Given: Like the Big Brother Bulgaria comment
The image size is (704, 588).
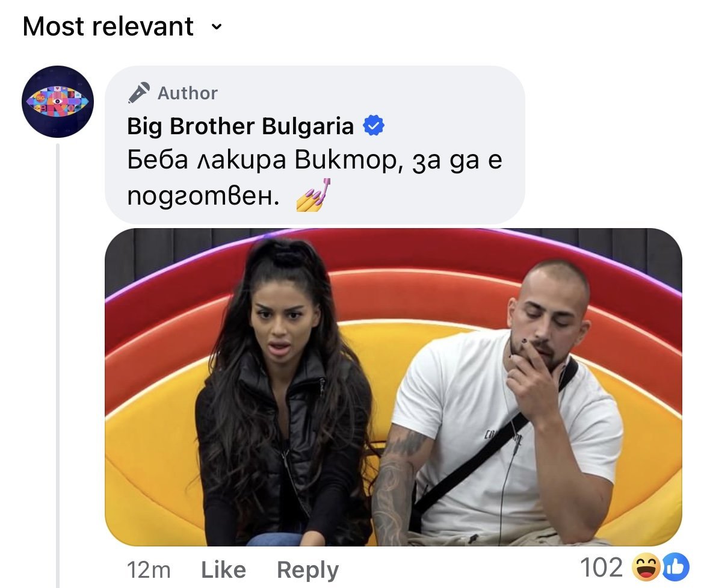Looking at the screenshot, I should tap(223, 570).
